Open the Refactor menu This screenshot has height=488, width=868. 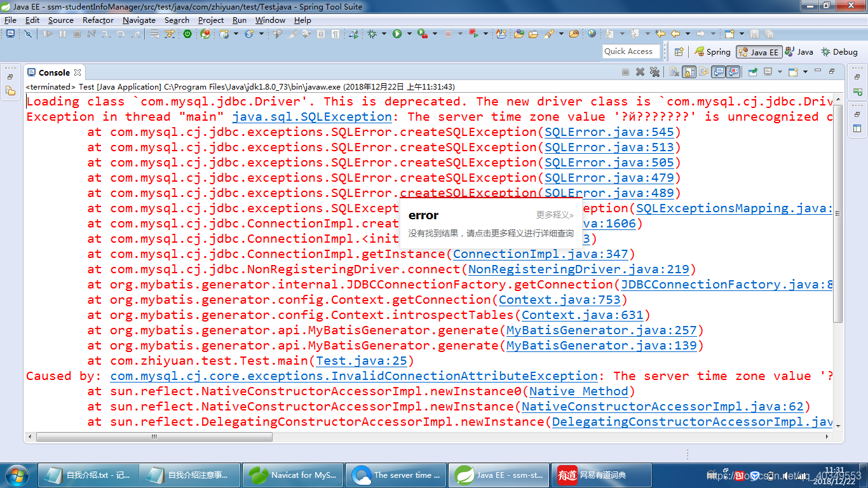[x=98, y=20]
